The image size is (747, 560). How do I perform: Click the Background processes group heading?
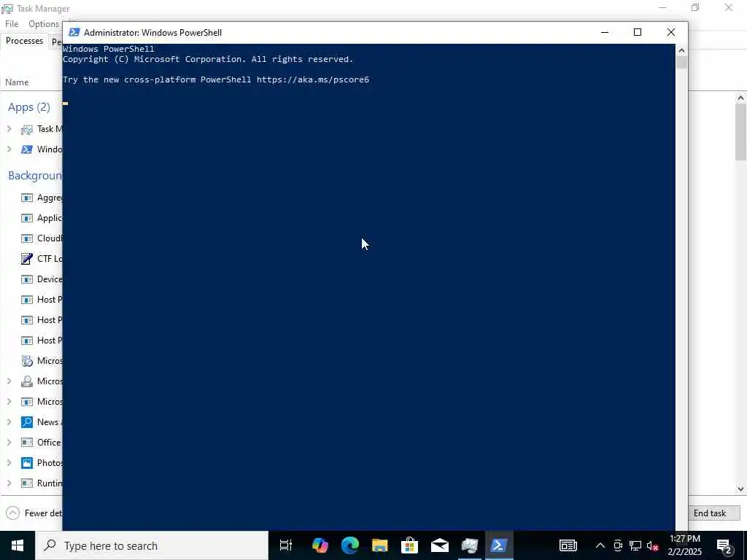click(35, 175)
